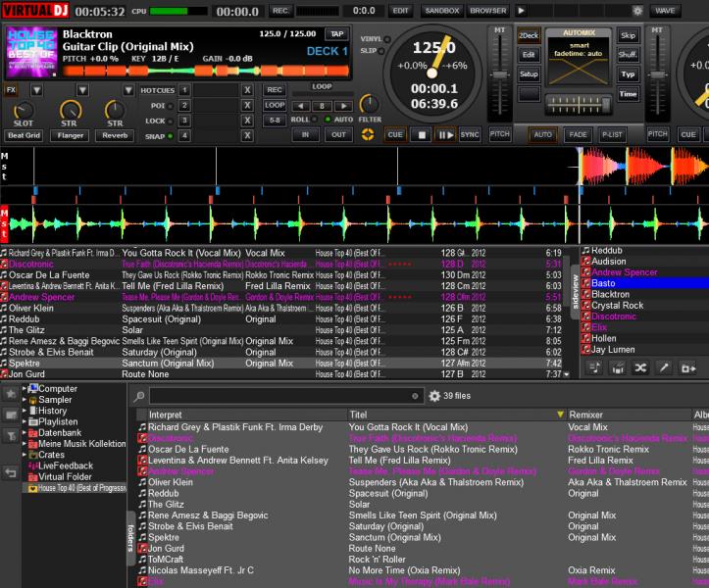Expand the Crates tree node
The height and width of the screenshot is (588, 709).
24,455
